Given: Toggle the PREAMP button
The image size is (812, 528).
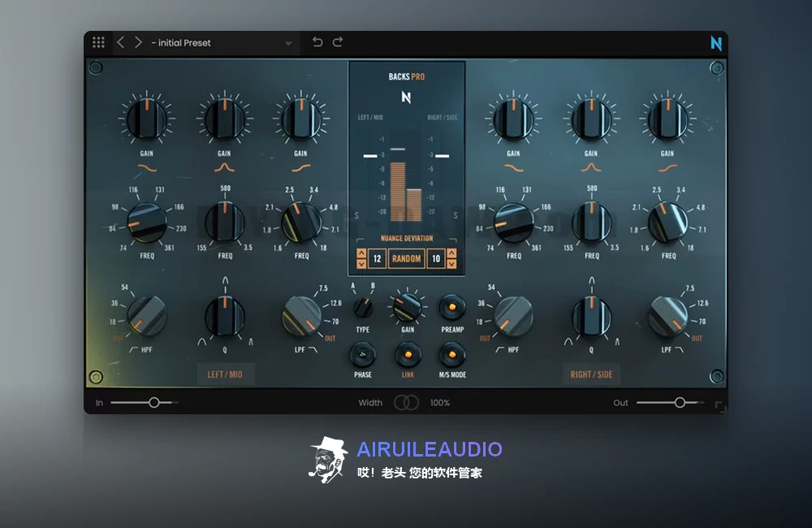Looking at the screenshot, I should [452, 307].
